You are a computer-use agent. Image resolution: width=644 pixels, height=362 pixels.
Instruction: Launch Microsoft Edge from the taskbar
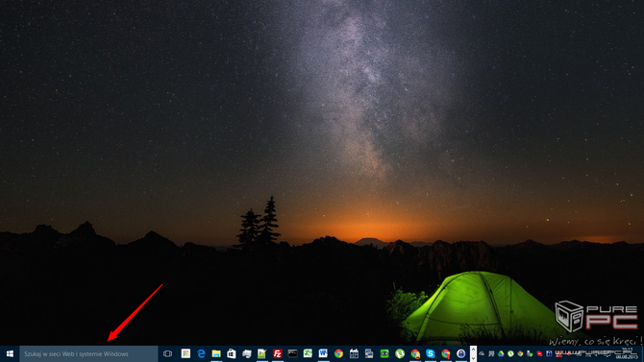[201, 353]
